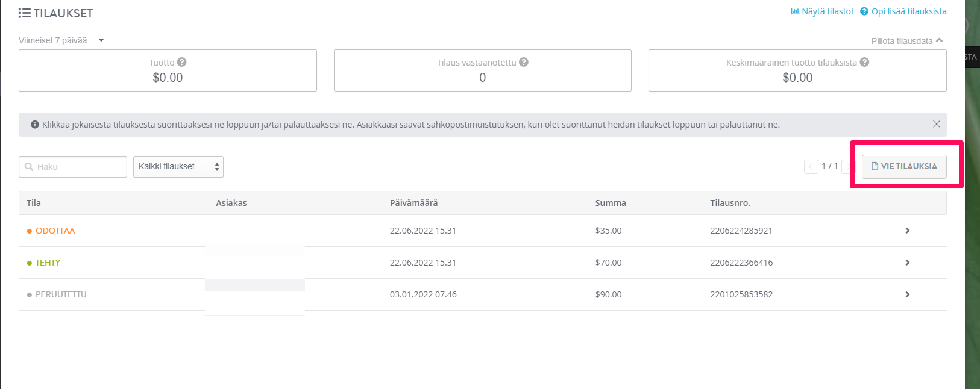This screenshot has height=389, width=980.
Task: Open Kaikki tilaukset filter dropdown
Action: 178,167
